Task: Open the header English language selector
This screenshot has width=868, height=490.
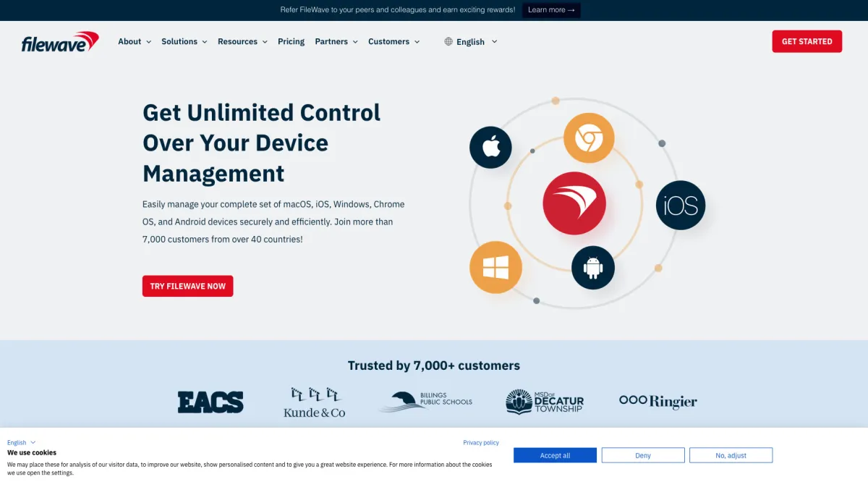Action: 471,42
